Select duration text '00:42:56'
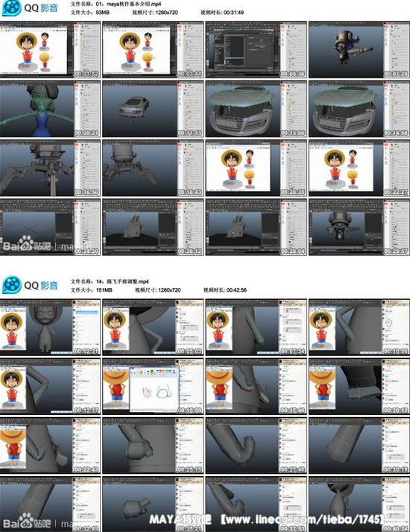This screenshot has height=532, width=410. coord(236,290)
